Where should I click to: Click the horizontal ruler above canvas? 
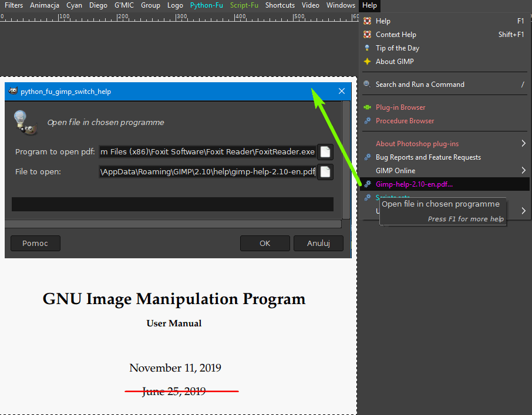pyautogui.click(x=179, y=17)
